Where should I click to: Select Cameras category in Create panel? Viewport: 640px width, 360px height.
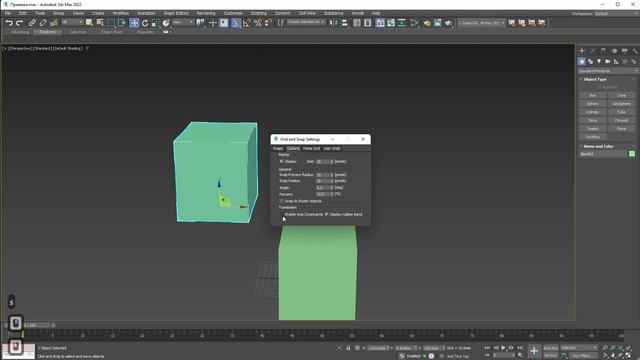pyautogui.click(x=608, y=61)
